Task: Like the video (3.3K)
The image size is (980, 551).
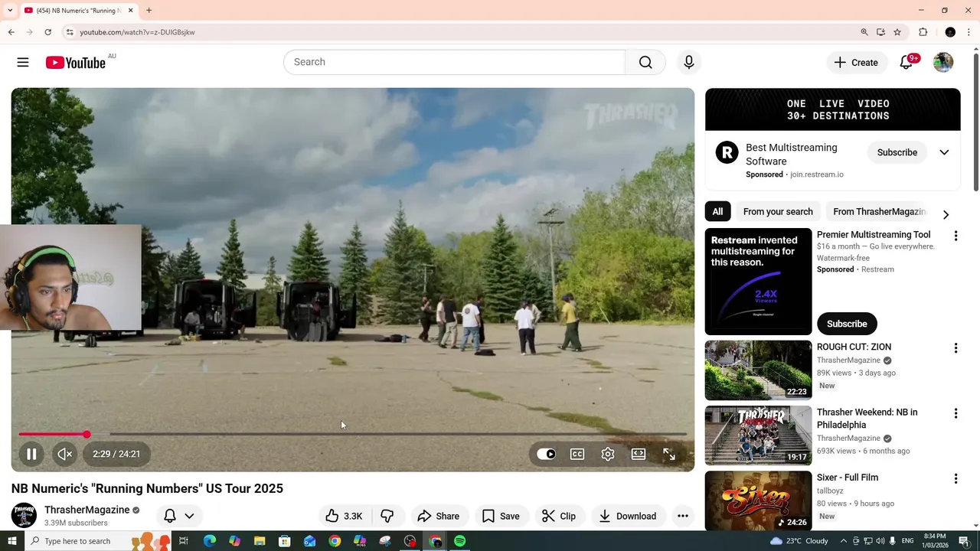Action: coord(345,516)
